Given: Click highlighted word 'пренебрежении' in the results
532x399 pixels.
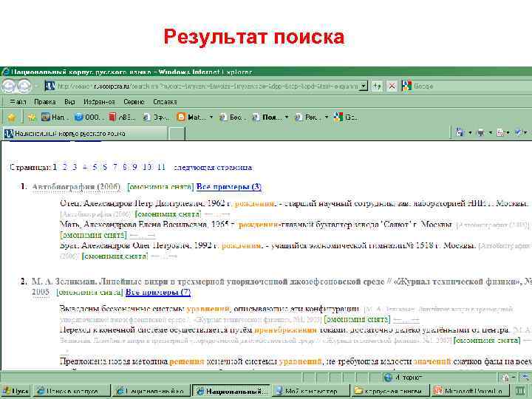Looking at the screenshot, I should click(x=286, y=330).
